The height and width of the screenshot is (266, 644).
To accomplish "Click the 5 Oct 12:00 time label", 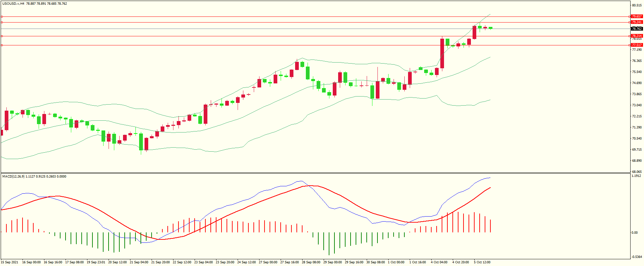I will point(482,262).
